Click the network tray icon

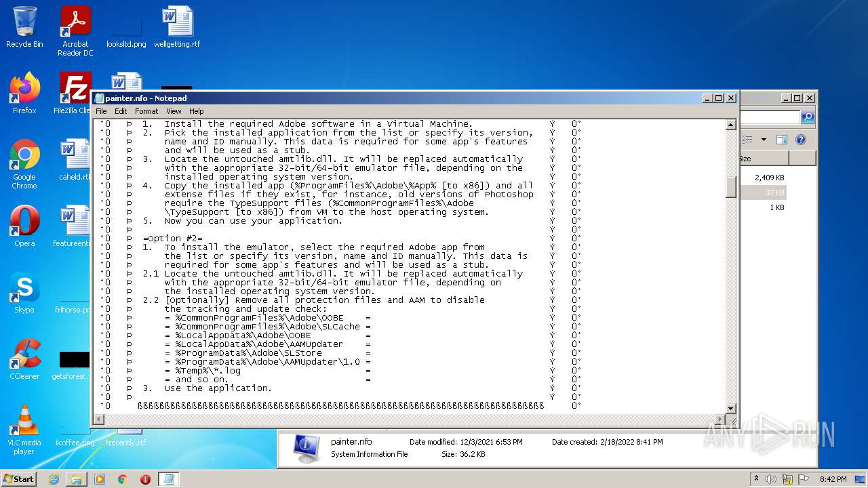[788, 479]
